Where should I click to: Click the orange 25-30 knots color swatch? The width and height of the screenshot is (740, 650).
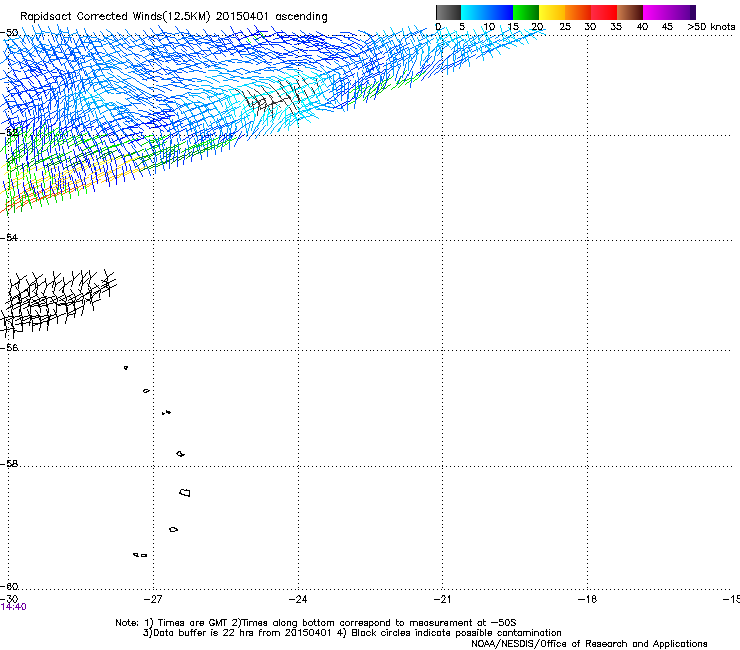click(578, 12)
